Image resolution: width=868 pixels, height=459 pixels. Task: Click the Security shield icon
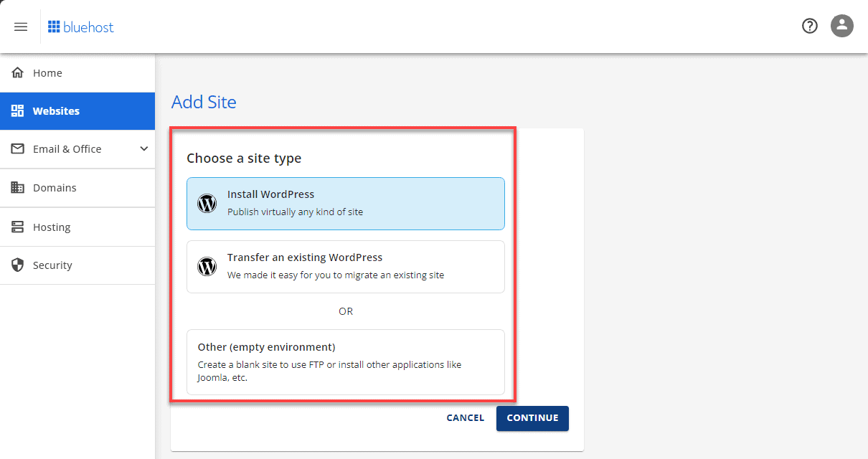pyautogui.click(x=18, y=265)
